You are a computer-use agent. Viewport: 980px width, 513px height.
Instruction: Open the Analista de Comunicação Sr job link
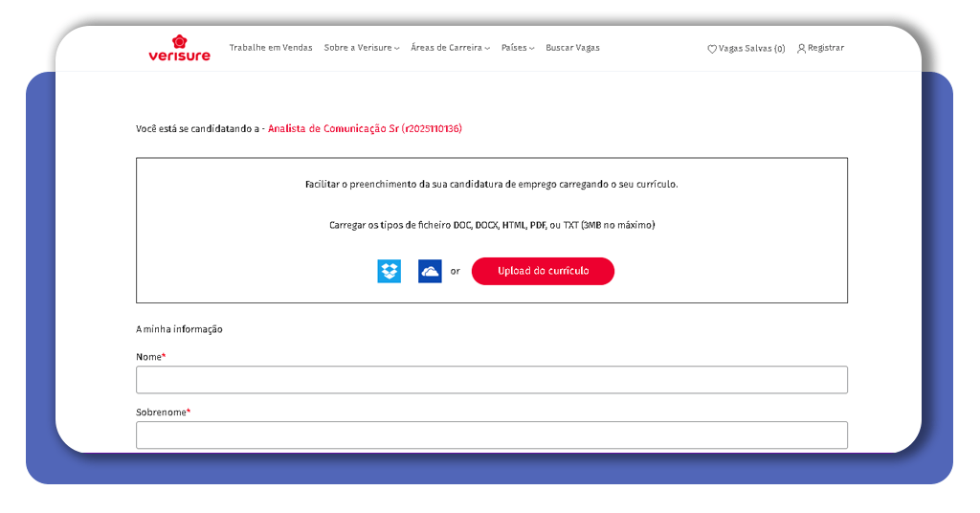pyautogui.click(x=365, y=128)
